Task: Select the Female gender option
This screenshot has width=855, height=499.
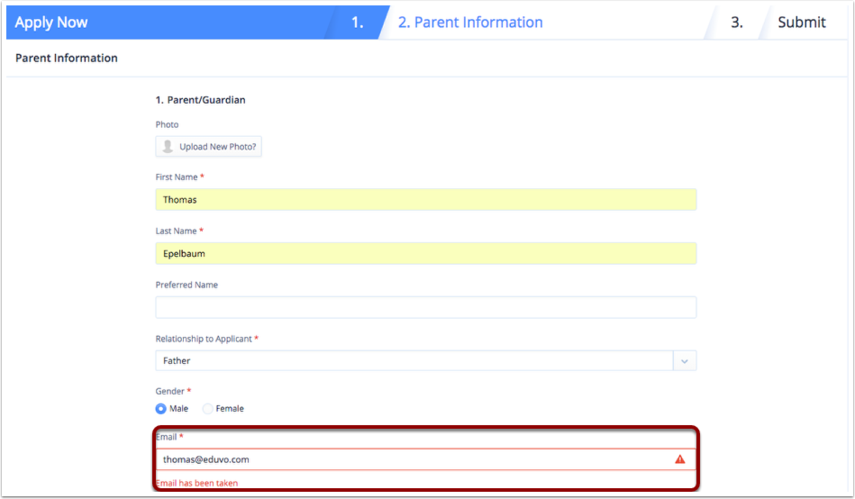Action: click(x=208, y=408)
